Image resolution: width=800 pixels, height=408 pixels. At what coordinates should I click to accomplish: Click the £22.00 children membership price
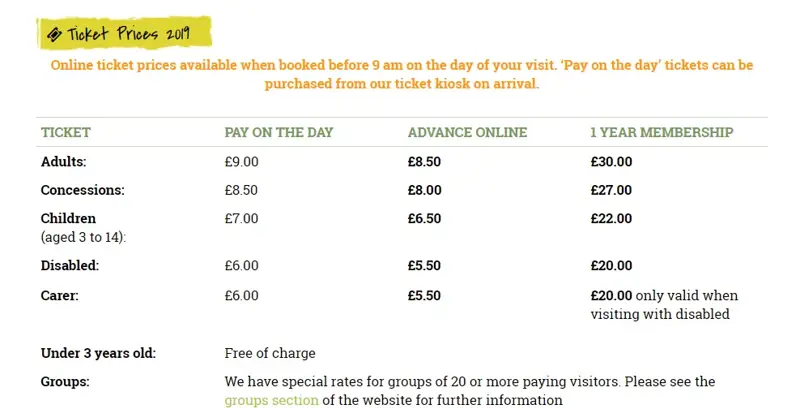pos(612,218)
